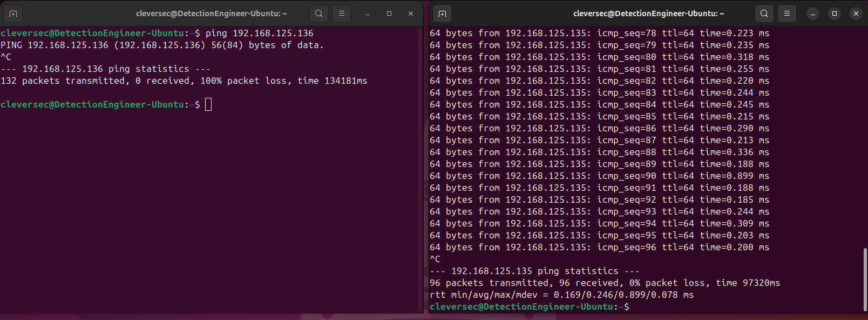
Task: Click the icmp_seq=84 ping reply line
Action: [600, 105]
